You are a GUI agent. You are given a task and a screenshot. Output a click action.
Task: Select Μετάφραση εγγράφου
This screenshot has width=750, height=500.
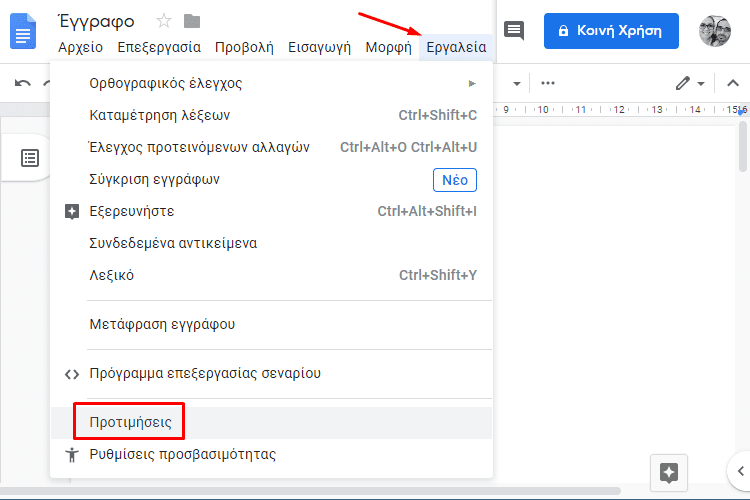(x=271, y=324)
